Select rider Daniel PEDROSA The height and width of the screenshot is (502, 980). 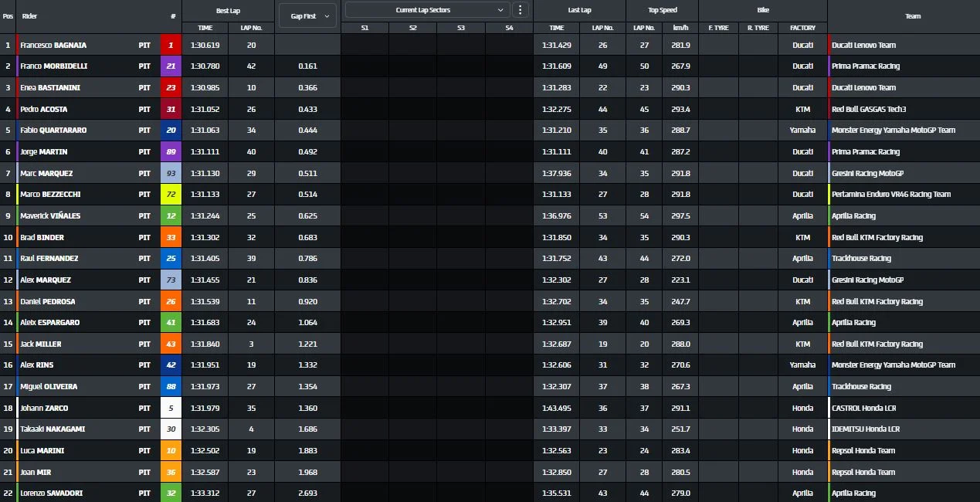point(48,302)
